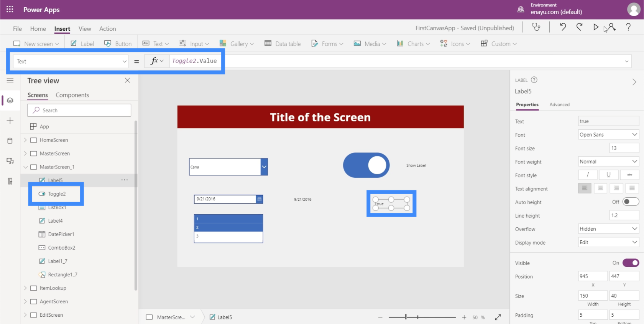Open the Overflow dropdown showing Hidden

608,229
